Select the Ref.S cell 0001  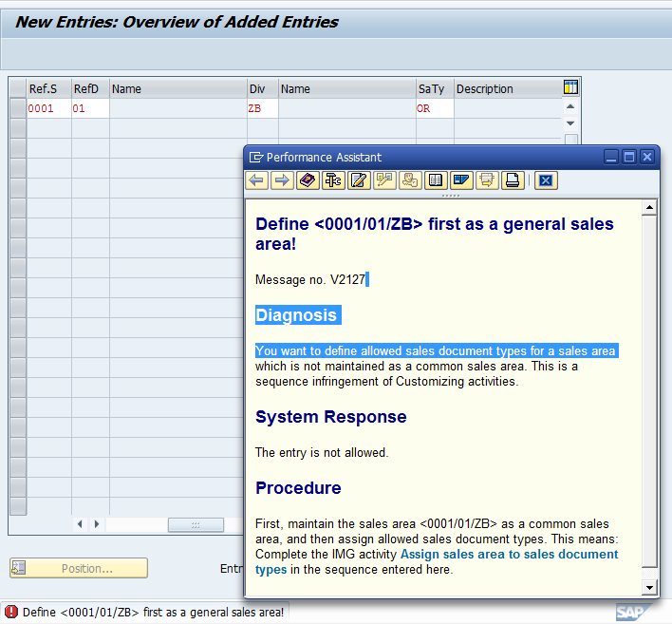pos(48,108)
